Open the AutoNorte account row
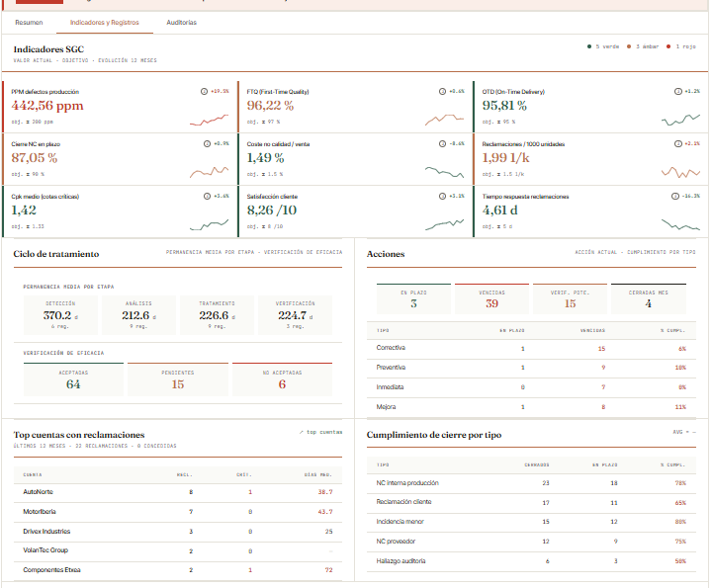The image size is (712, 588). click(x=178, y=492)
